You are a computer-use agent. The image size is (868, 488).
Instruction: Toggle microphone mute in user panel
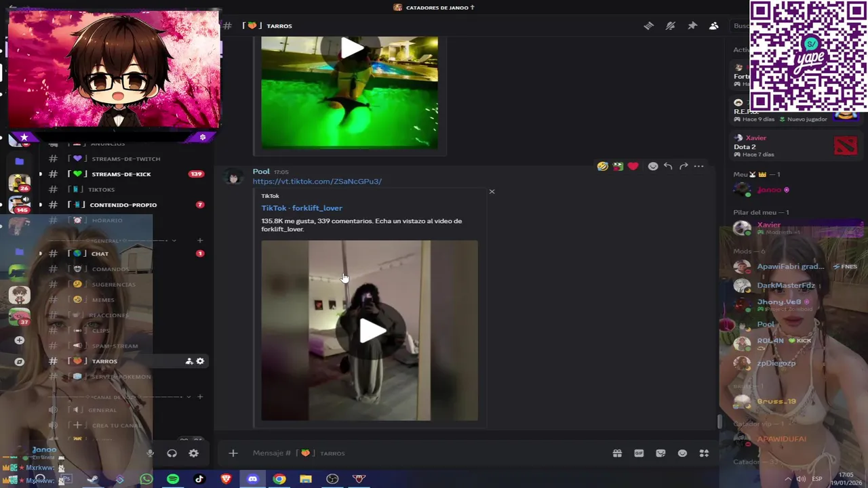click(151, 453)
